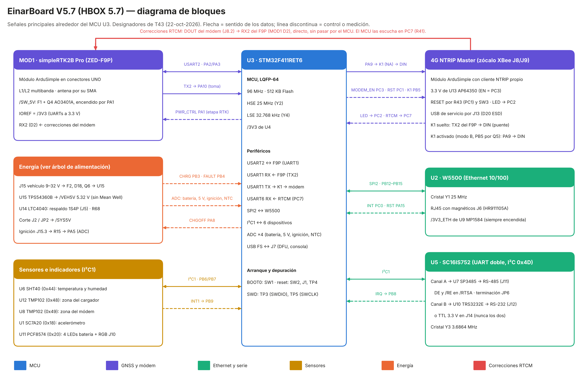Click the 'CHGOFF PA8' label

pos(202,220)
